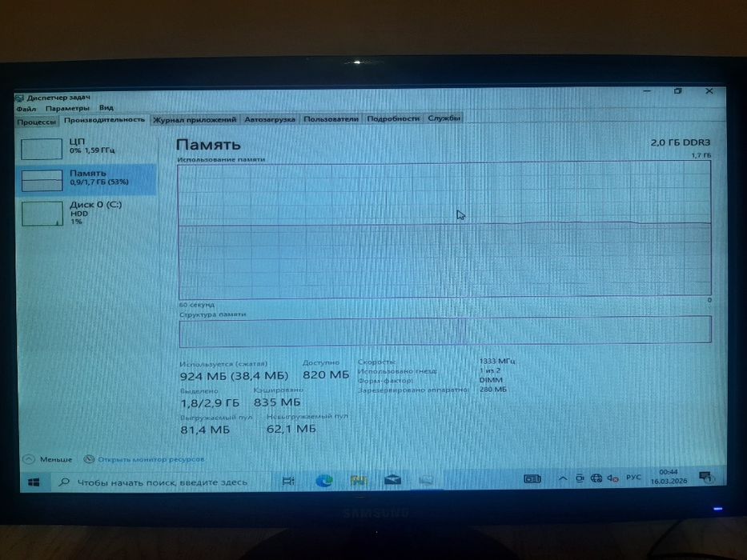Click the 820 МБ available value
Screen dimensions: 747x560
[x=326, y=374]
